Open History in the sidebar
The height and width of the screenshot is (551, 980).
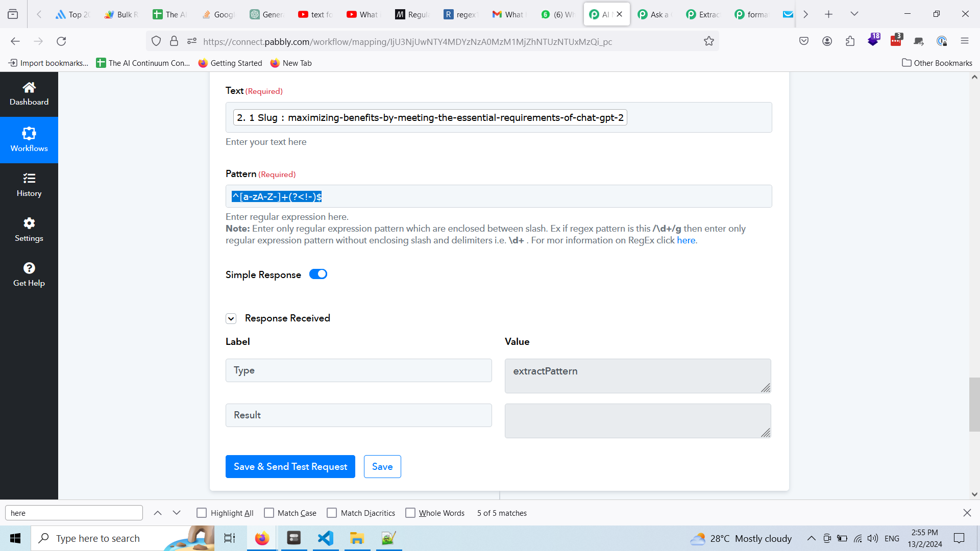pos(29,185)
